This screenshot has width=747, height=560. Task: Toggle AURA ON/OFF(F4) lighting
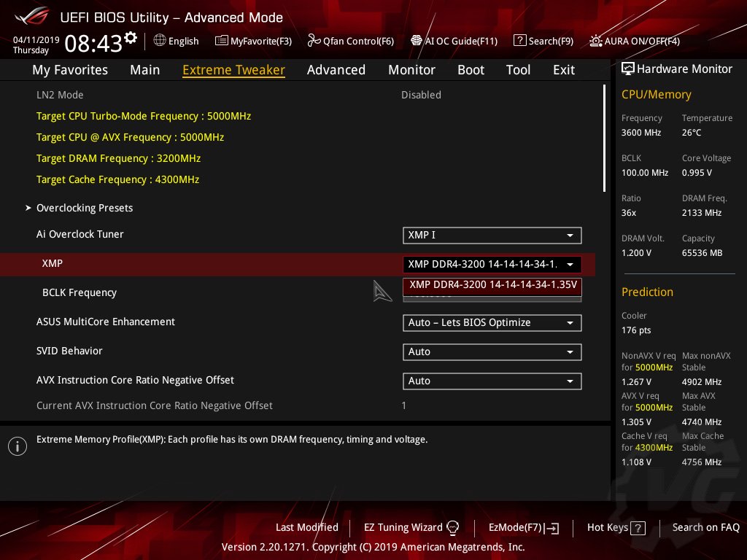click(x=596, y=41)
